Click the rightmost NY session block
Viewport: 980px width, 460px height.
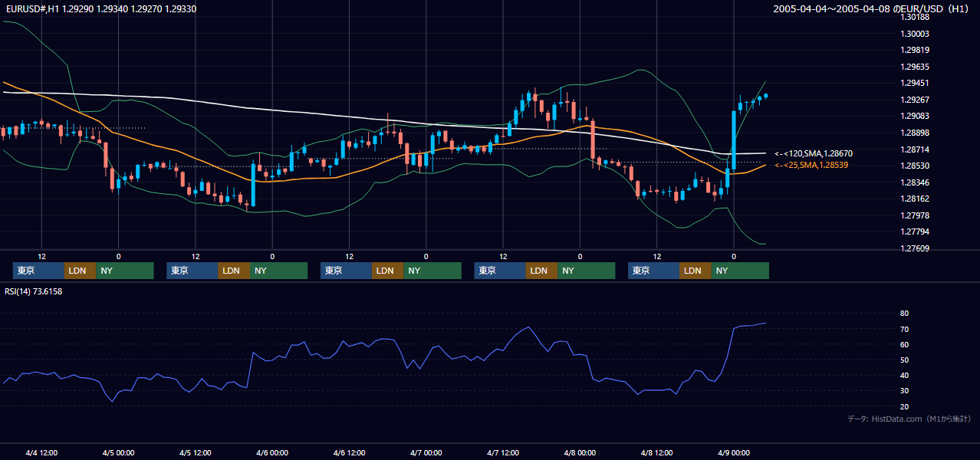click(x=740, y=271)
